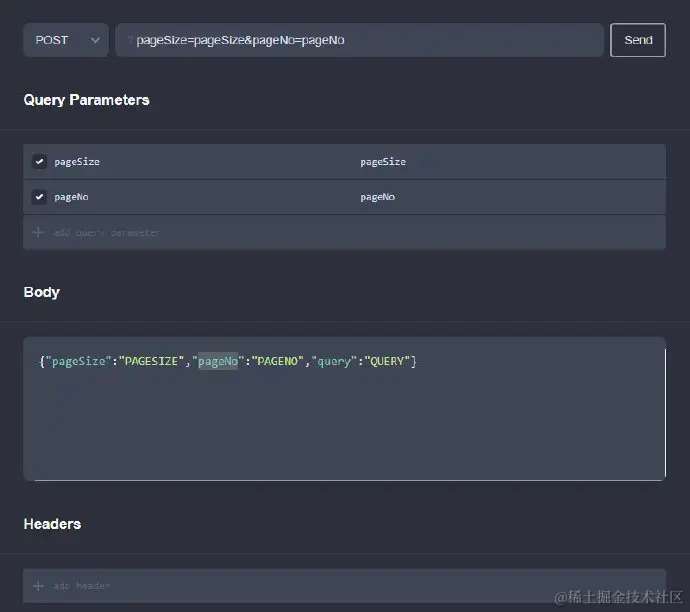This screenshot has width=690, height=612.
Task: Click the "PAGENO" value in body
Action: [277, 361]
